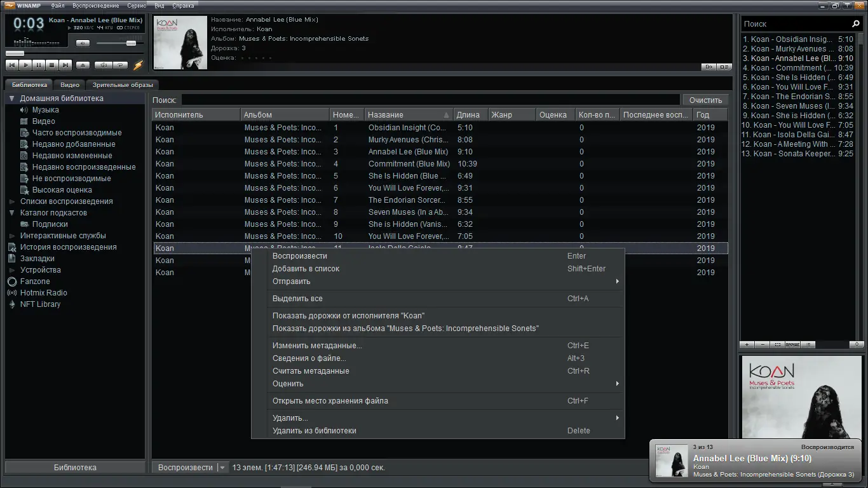This screenshot has height=488, width=868.
Task: Select the Библиотека tab
Action: [29, 85]
